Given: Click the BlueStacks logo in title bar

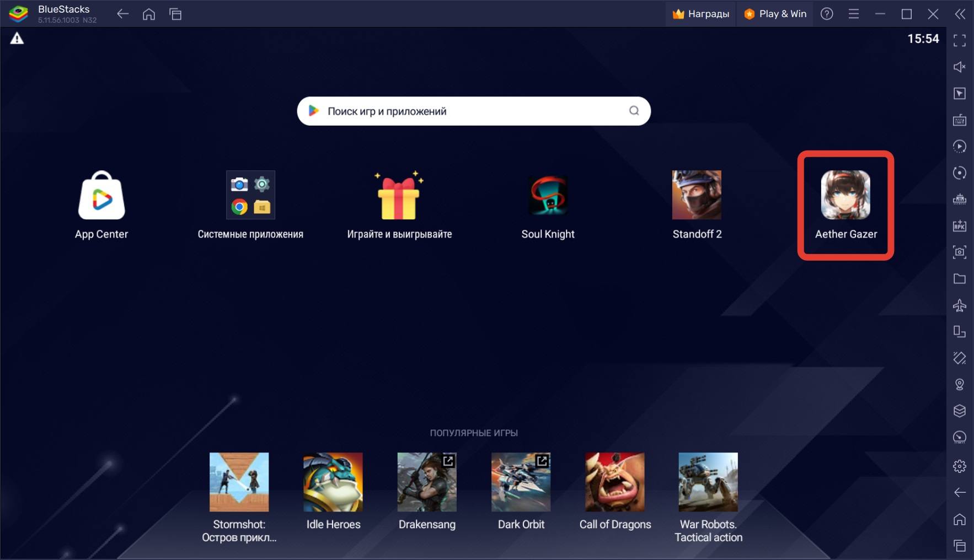Looking at the screenshot, I should (18, 14).
